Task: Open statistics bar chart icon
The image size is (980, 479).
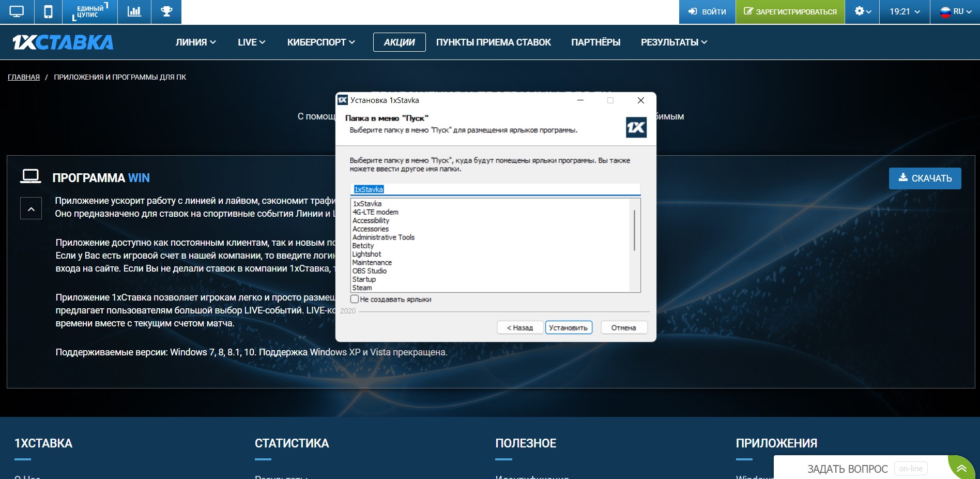Action: pyautogui.click(x=134, y=11)
